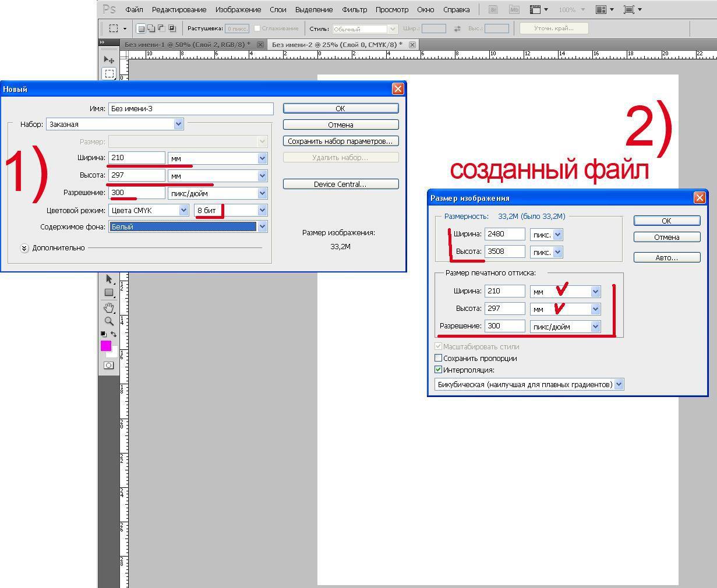This screenshot has height=588, width=717.
Task: Reset to default black and white colors
Action: [x=103, y=334]
